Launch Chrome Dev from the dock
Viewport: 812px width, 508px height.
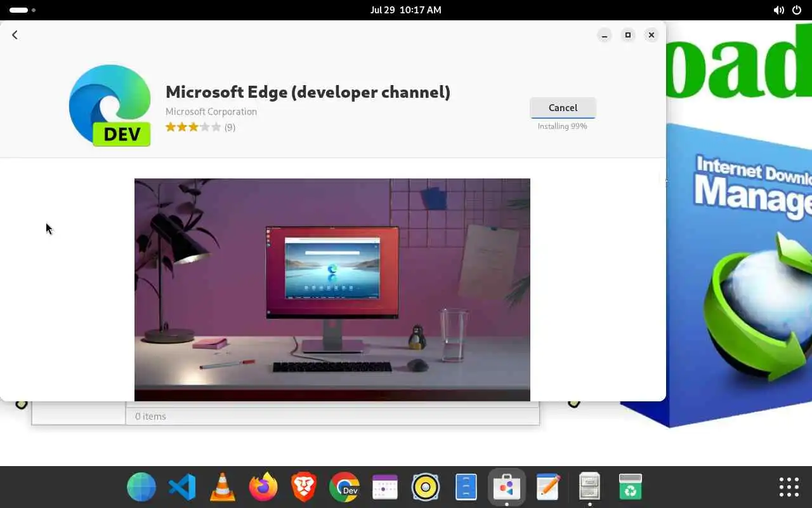(x=344, y=487)
